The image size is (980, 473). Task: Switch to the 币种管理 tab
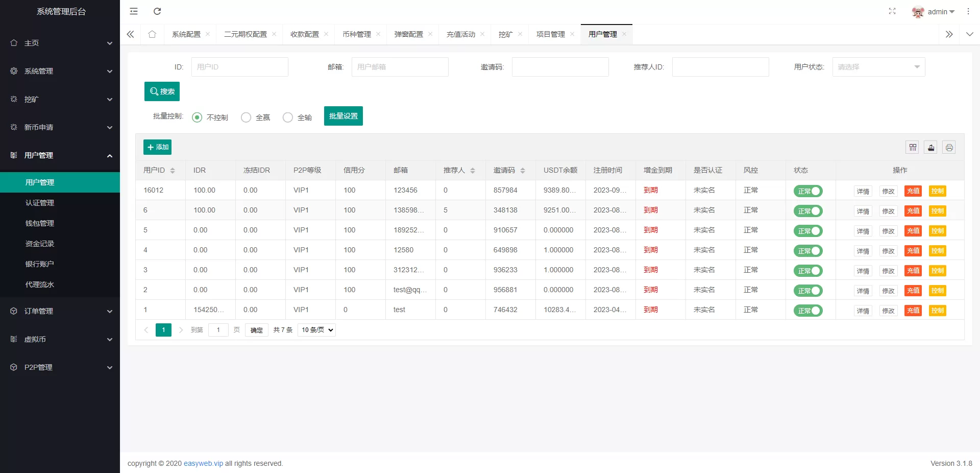click(x=357, y=34)
